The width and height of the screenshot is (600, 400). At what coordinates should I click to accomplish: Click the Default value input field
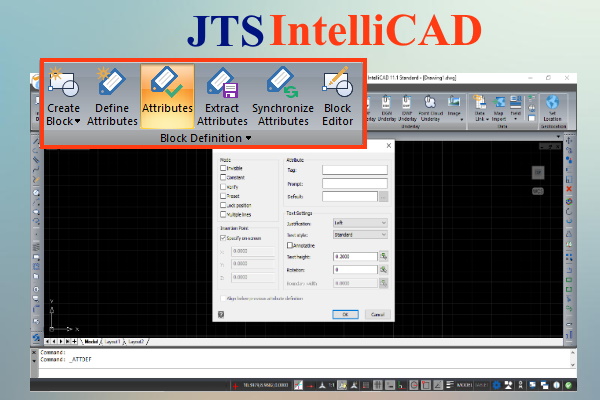pos(350,197)
